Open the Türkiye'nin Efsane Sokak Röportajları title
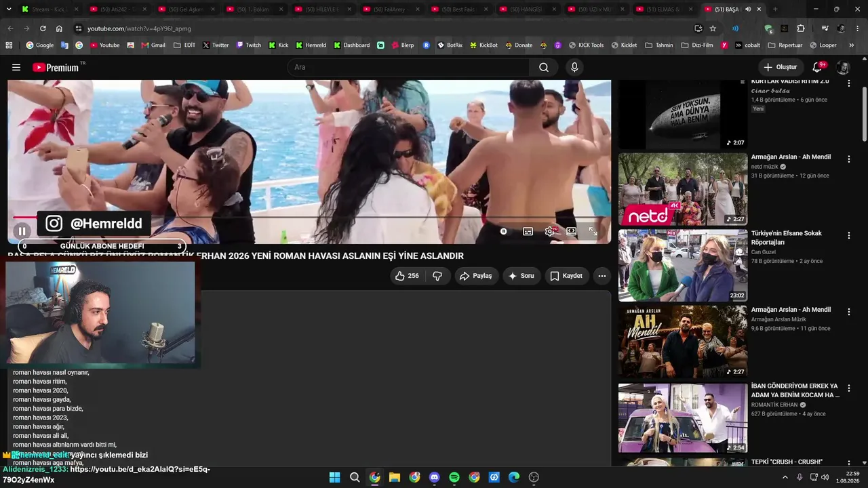This screenshot has height=488, width=868. [x=787, y=238]
